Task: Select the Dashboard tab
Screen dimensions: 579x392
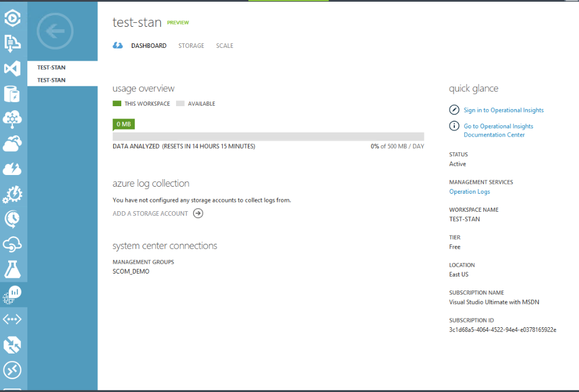Action: pyautogui.click(x=149, y=45)
